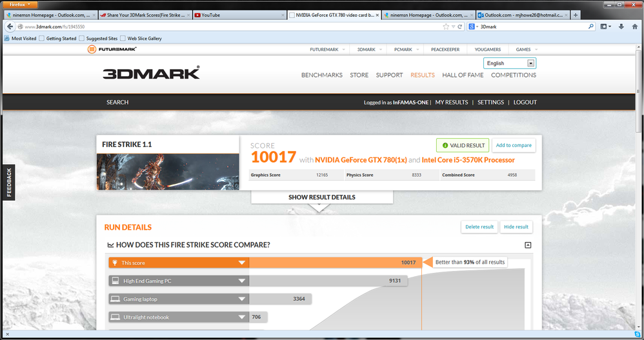
Task: Click the Fire Strike thumbnail image
Action: click(x=168, y=172)
